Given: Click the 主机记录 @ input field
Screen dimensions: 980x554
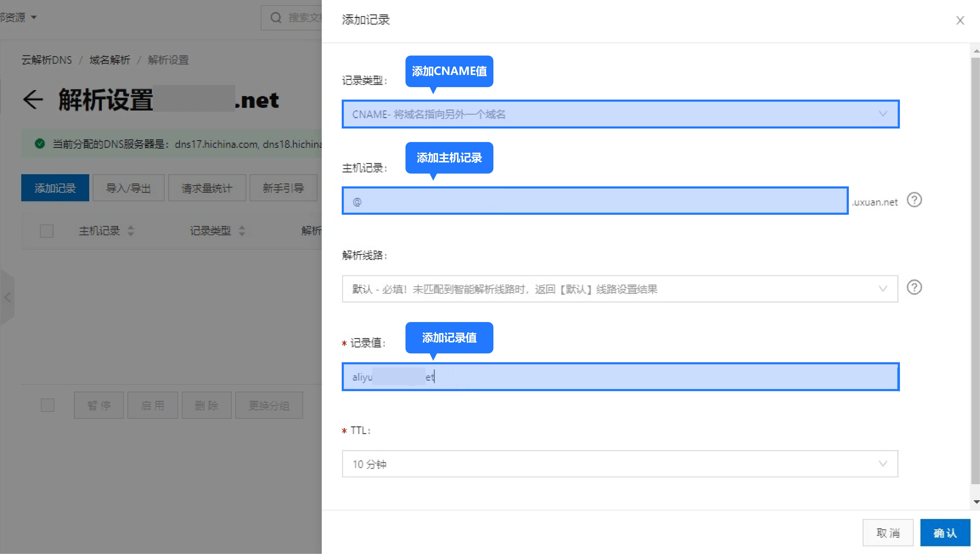Looking at the screenshot, I should (x=595, y=201).
